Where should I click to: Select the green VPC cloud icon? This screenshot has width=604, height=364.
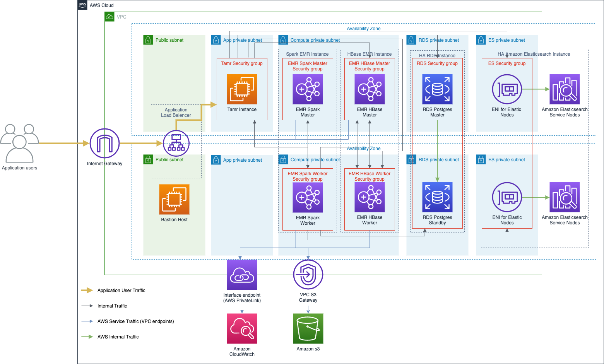point(110,17)
